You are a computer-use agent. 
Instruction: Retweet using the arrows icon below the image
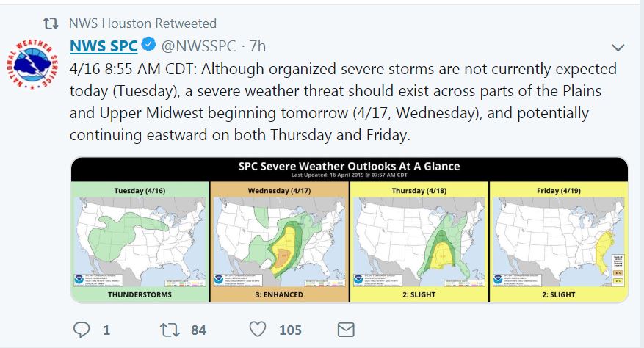pyautogui.click(x=168, y=330)
